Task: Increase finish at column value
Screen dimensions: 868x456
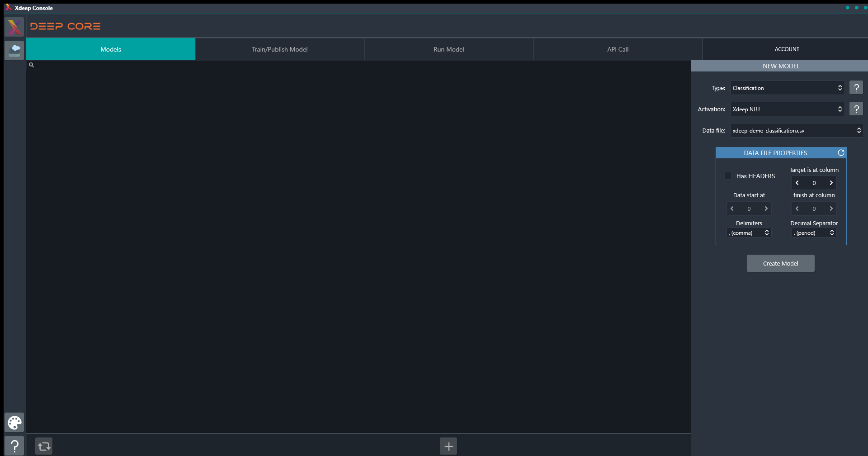Action: click(831, 209)
